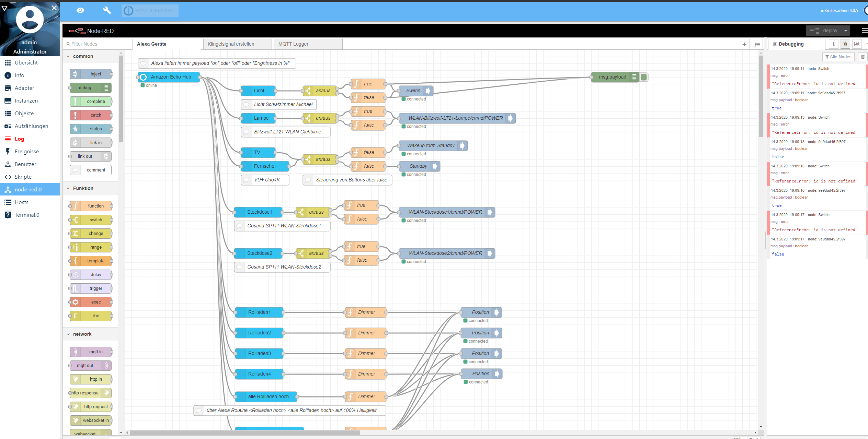Click the eye icon in top bar
Screen dimensions: 868x439
(x=80, y=10)
